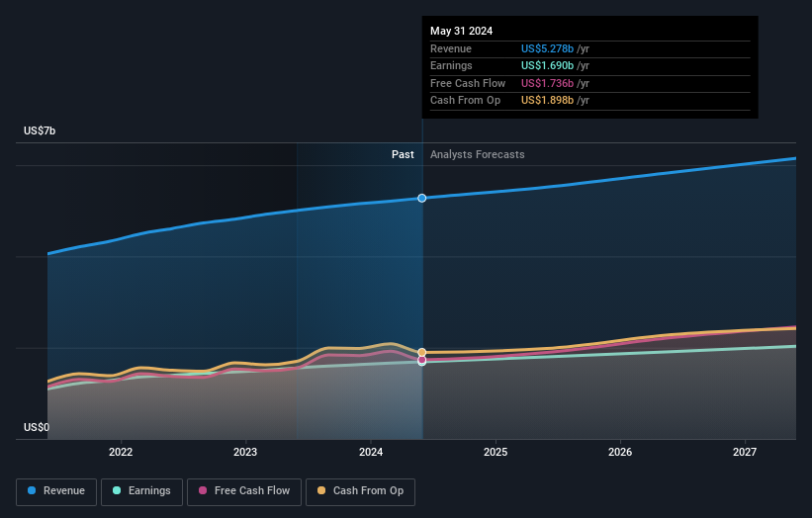Select the 2022 x-axis label
812x518 pixels.
point(121,452)
